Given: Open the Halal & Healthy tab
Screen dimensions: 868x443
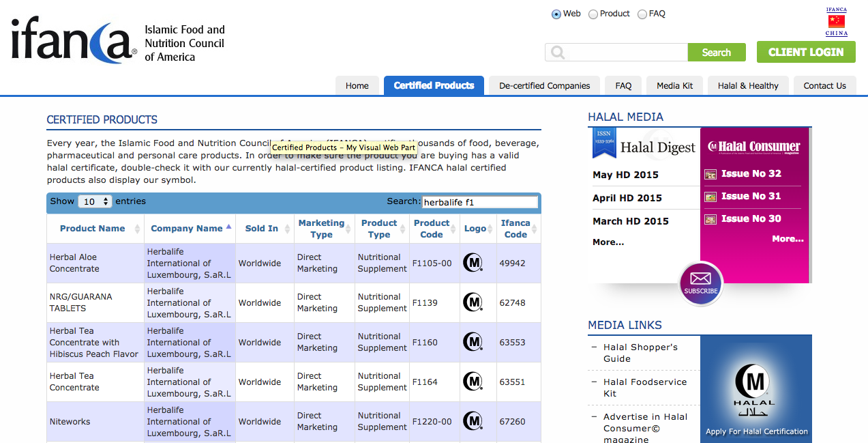Looking at the screenshot, I should click(748, 85).
